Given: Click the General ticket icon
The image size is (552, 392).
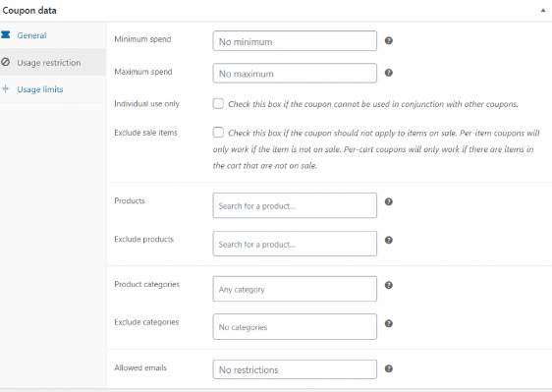Looking at the screenshot, I should click(5, 34).
